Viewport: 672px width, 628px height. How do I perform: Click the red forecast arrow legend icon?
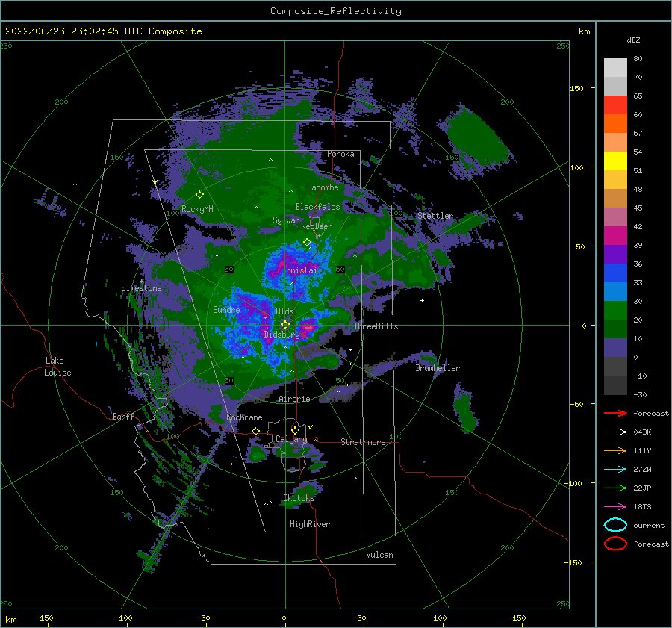615,413
